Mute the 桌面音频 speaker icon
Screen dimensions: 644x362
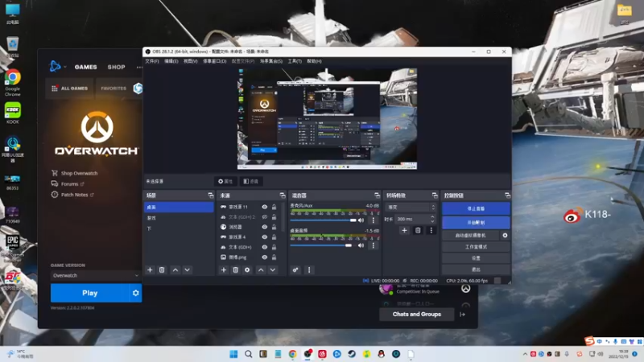coord(361,245)
